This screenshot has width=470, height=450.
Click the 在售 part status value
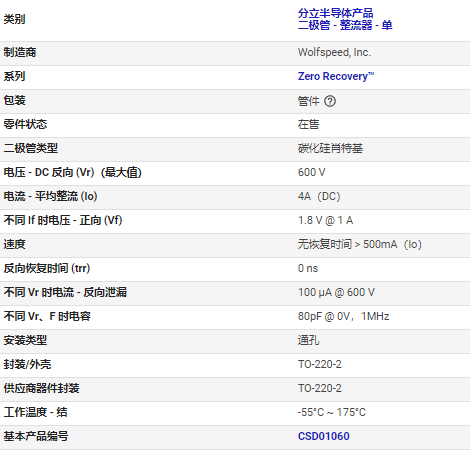tap(308, 124)
